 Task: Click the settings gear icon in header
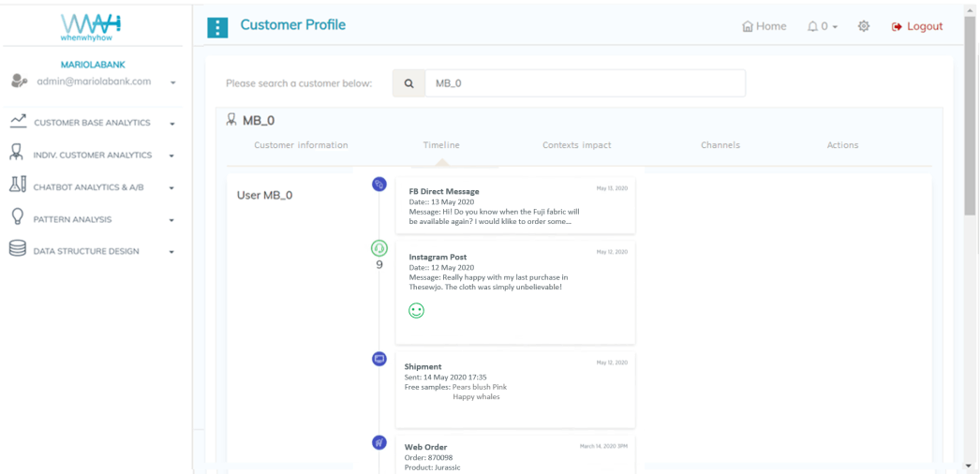tap(864, 26)
